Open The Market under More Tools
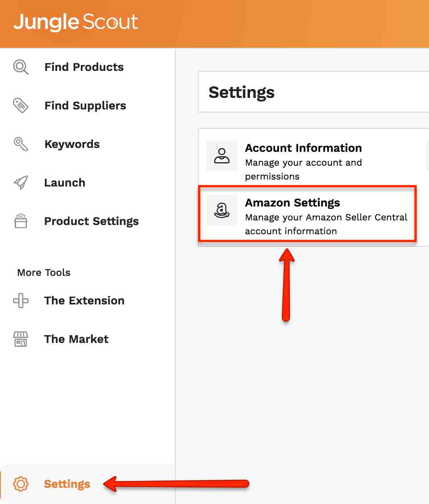429x504 pixels. (x=76, y=339)
